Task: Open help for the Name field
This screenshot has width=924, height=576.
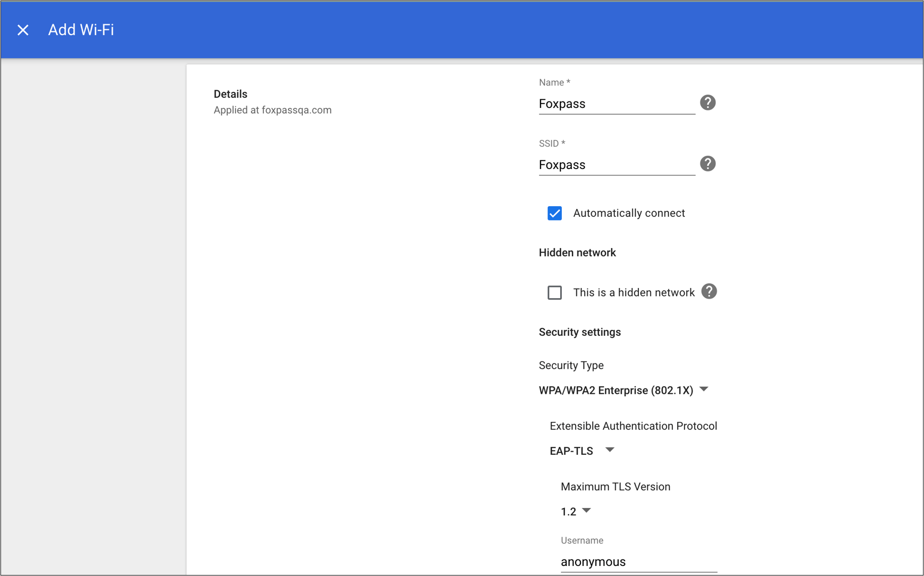Action: click(x=707, y=103)
